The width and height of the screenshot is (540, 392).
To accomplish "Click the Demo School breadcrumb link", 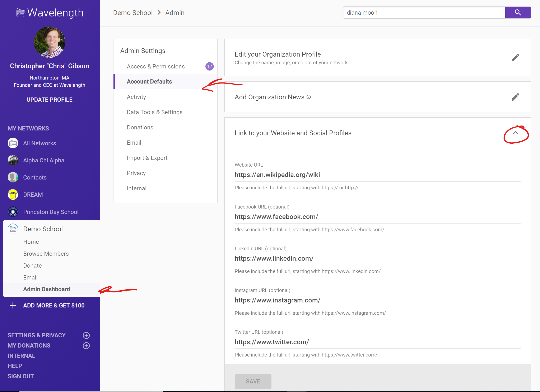I will coord(133,13).
